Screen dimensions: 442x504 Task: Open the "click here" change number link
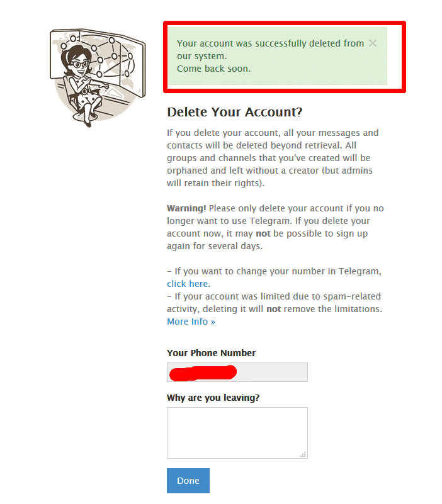(187, 284)
